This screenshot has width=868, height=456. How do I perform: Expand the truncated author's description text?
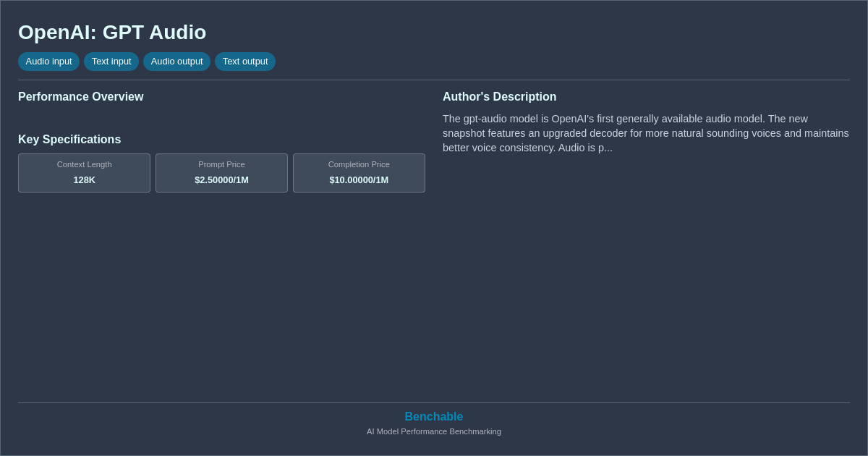pos(646,133)
